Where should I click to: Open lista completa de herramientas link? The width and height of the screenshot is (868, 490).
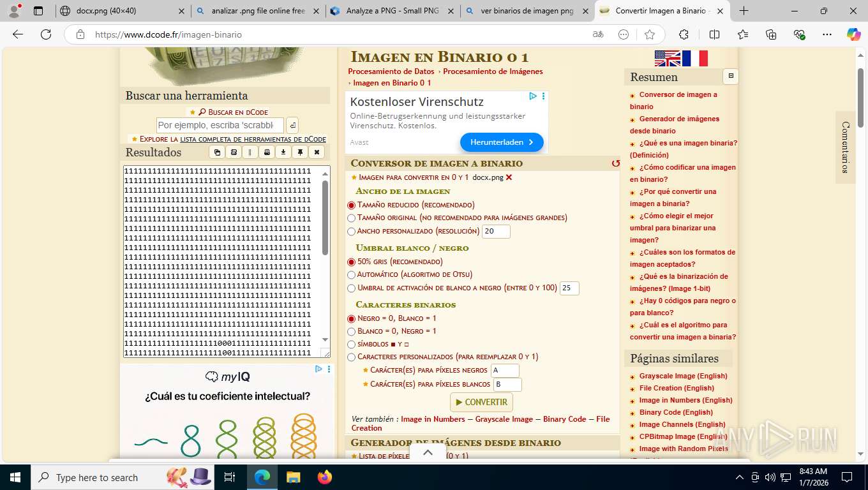253,139
